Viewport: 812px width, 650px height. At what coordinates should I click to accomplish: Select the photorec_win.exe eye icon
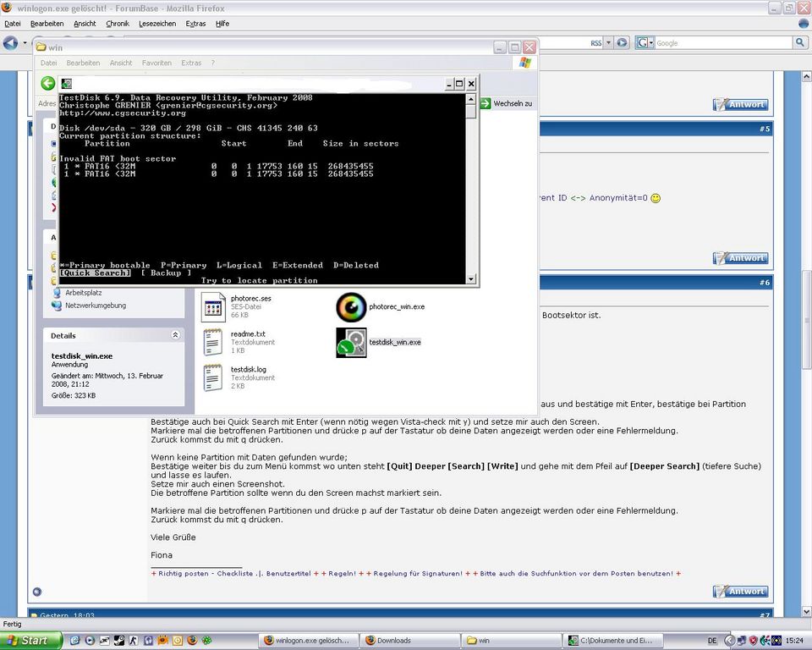tap(351, 307)
